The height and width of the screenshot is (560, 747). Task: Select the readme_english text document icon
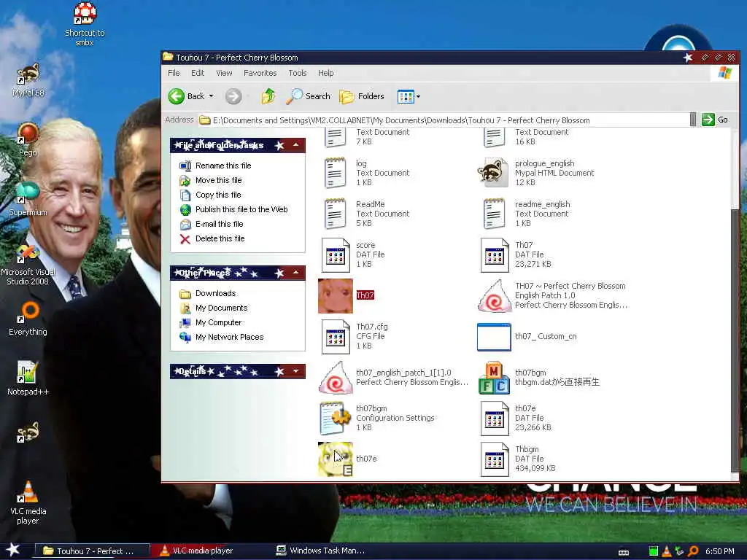[494, 214]
